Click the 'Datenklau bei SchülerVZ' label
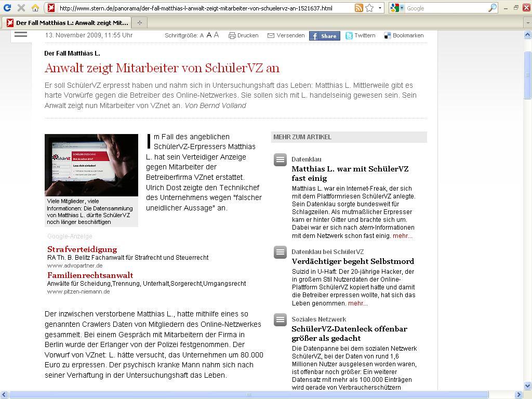The height and width of the screenshot is (399, 532). tap(327, 252)
